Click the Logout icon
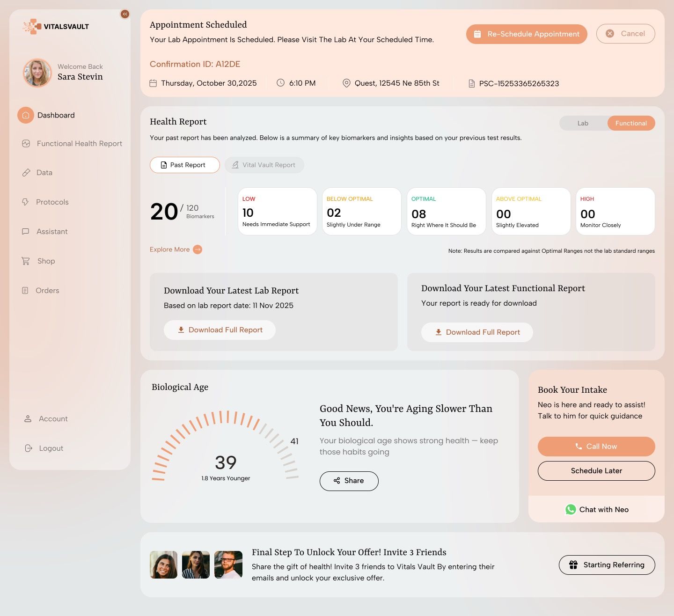 point(29,448)
